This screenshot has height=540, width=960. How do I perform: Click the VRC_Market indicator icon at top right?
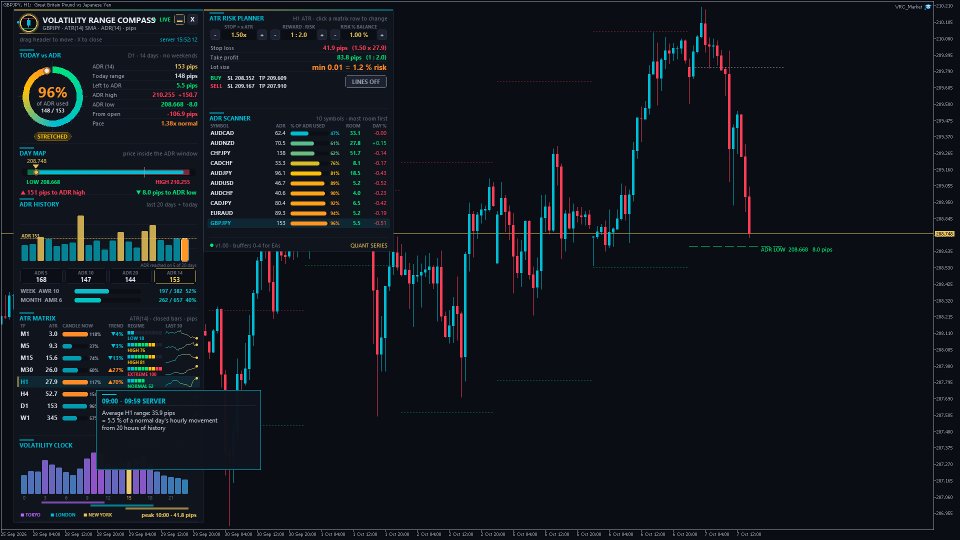[928, 7]
